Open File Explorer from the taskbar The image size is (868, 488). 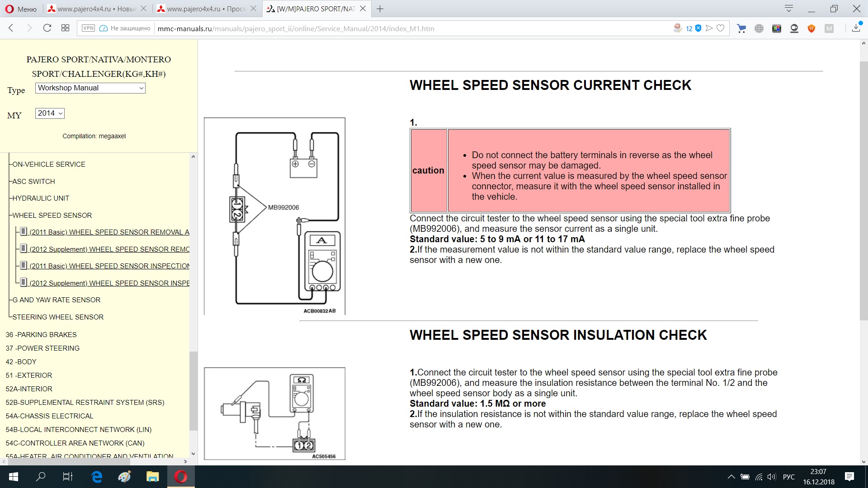tap(152, 477)
